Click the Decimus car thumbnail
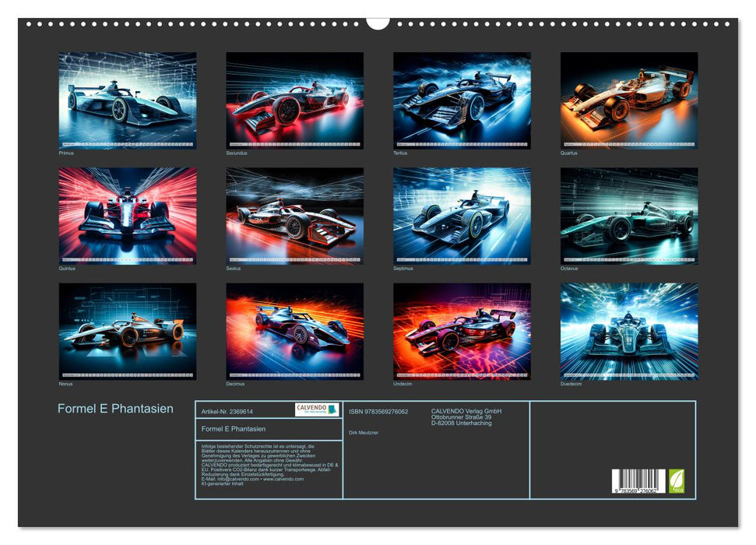 click(294, 332)
